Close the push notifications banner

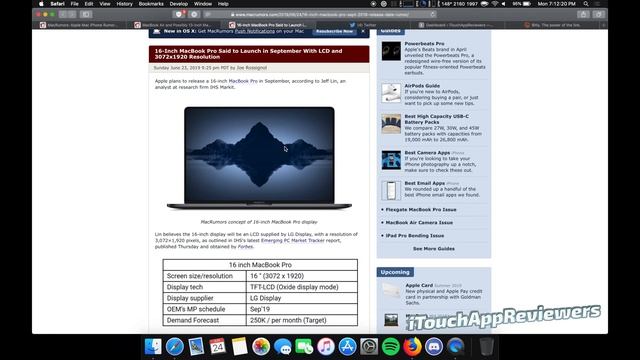[363, 31]
